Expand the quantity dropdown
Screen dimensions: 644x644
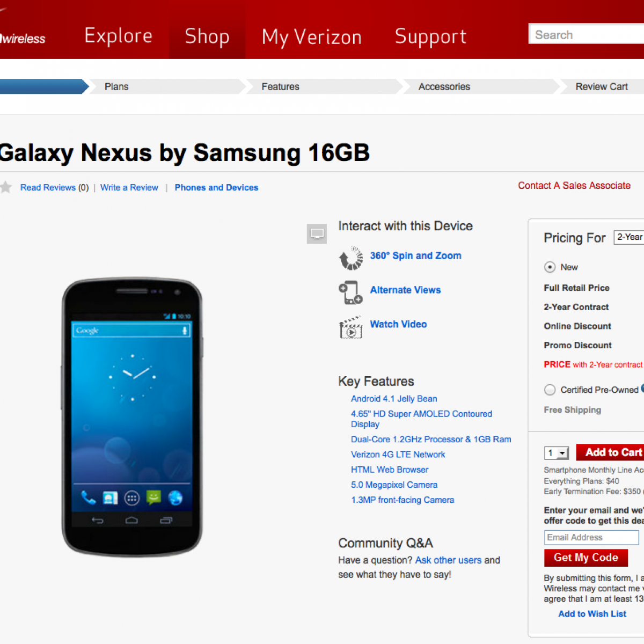[x=557, y=453]
